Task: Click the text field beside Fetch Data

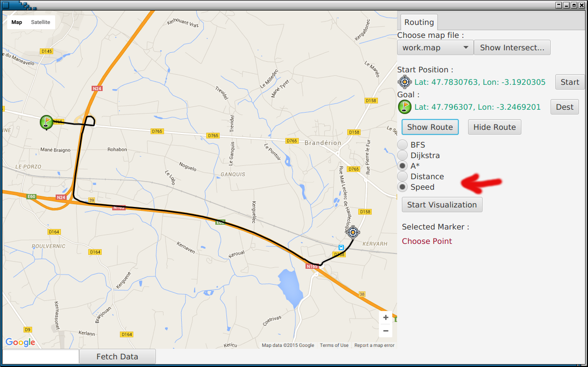Action: 41,356
